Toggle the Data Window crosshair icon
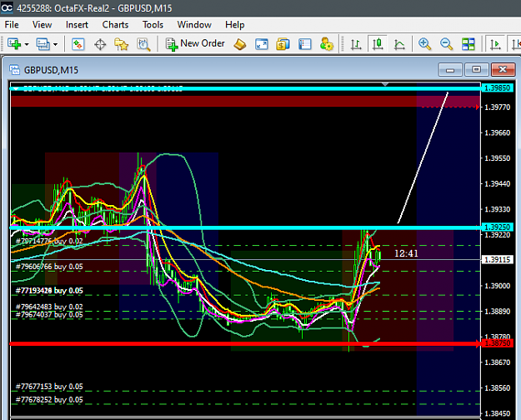The height and width of the screenshot is (420, 521). pyautogui.click(x=100, y=44)
